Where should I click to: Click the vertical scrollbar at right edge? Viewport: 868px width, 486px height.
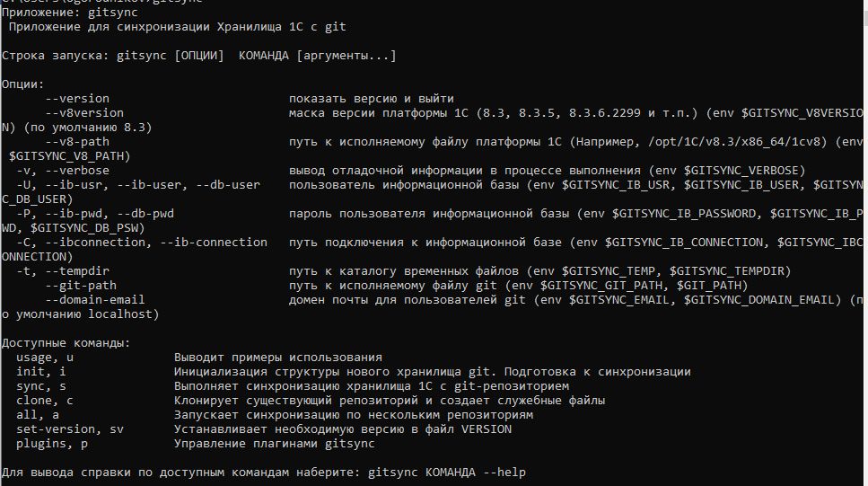[x=866, y=243]
